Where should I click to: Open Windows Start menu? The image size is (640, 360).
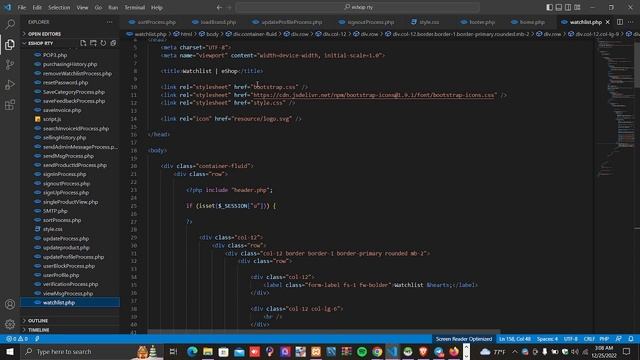(x=10, y=351)
